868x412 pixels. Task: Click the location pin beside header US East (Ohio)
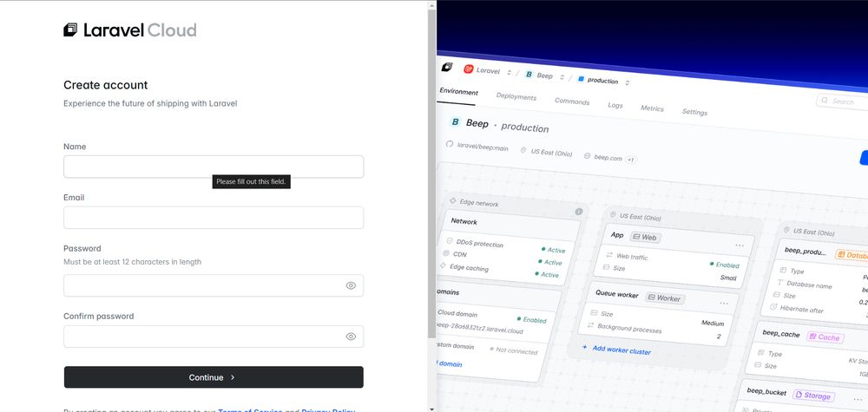point(523,150)
